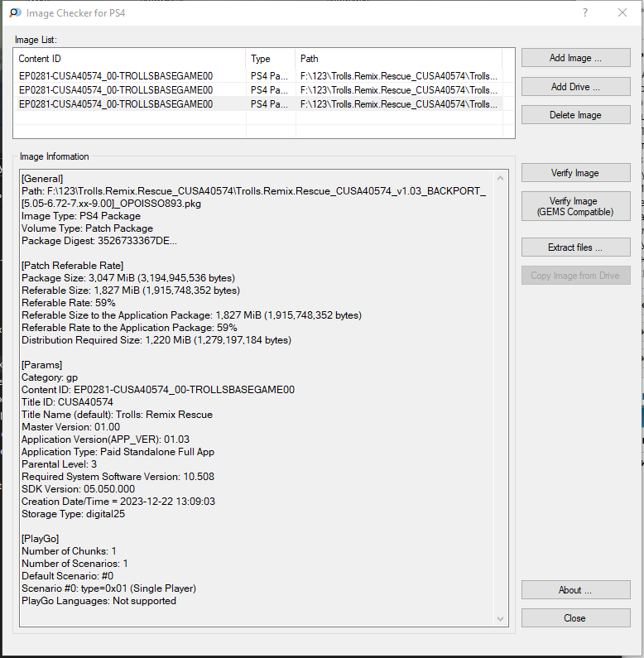The image size is (644, 658).
Task: Click 'Required System Software Version: 10.508' line
Action: click(x=118, y=476)
